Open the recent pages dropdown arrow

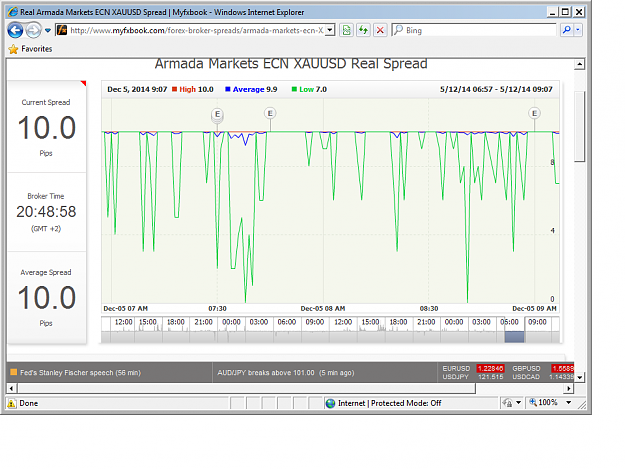(x=48, y=30)
